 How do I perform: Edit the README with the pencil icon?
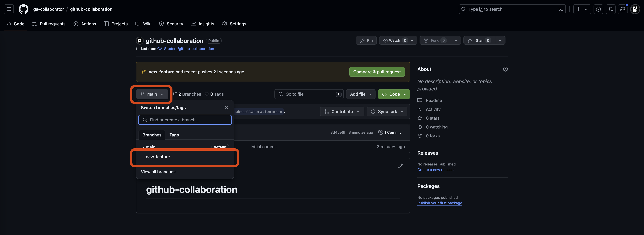(400, 166)
